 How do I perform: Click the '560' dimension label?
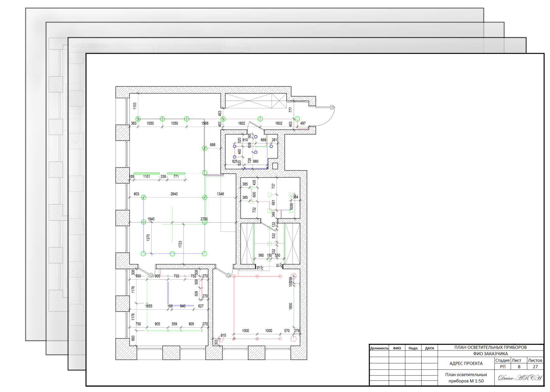(261, 255)
